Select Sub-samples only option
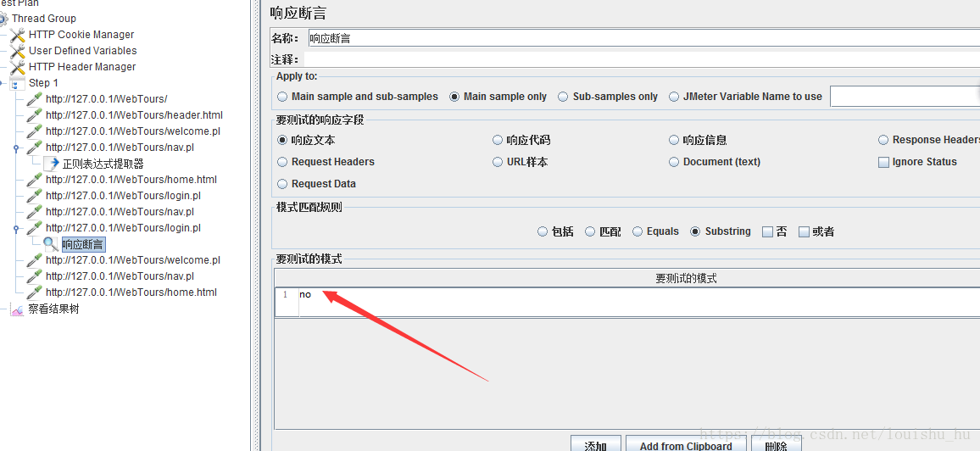 click(563, 97)
